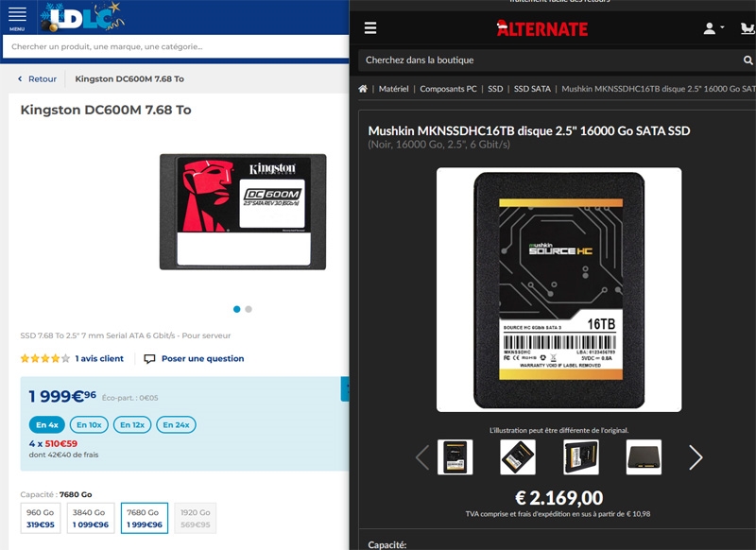Click the LDLC product search field
756x550 pixels.
176,46
